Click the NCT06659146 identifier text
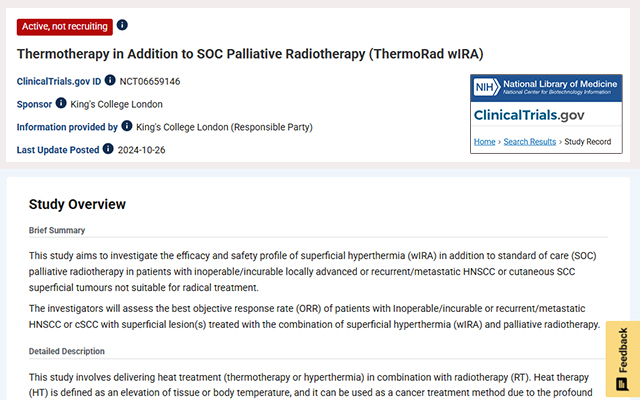 point(150,80)
